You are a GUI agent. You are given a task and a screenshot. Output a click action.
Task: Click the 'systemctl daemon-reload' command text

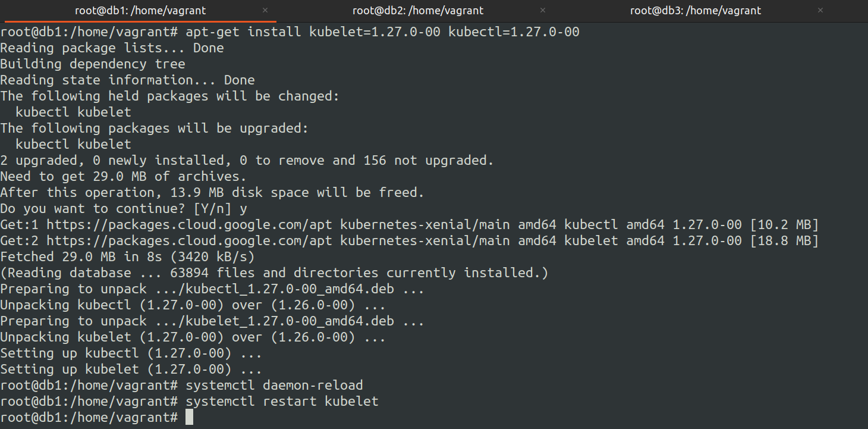coord(274,386)
